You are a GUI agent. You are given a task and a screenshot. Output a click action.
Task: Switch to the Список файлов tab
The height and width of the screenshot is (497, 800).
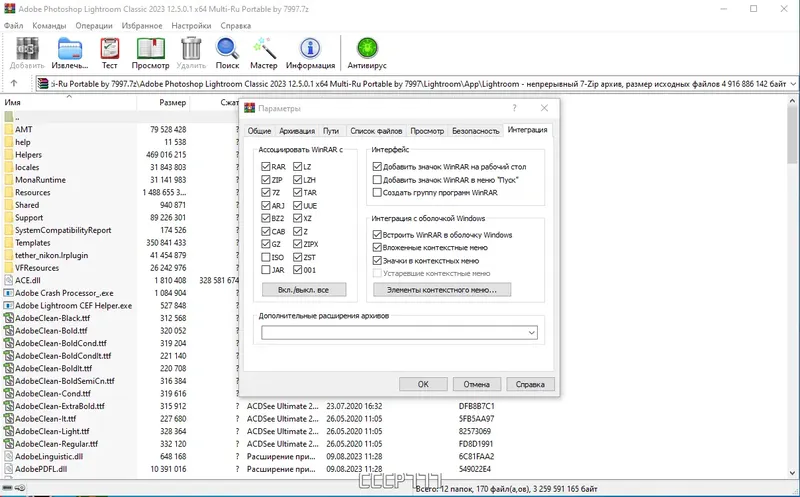[376, 131]
